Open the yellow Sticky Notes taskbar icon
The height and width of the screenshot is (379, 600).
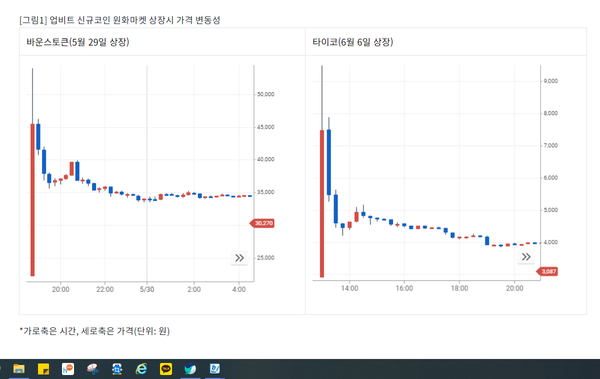pyautogui.click(x=43, y=369)
